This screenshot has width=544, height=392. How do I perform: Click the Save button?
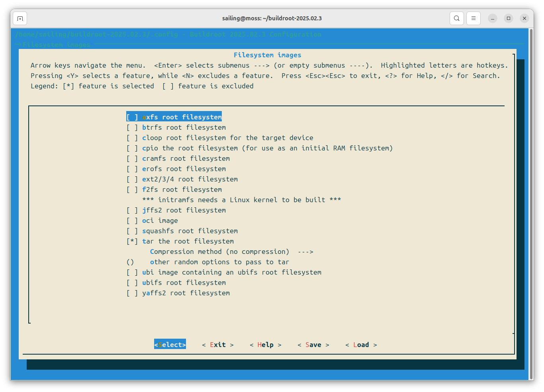coord(313,345)
